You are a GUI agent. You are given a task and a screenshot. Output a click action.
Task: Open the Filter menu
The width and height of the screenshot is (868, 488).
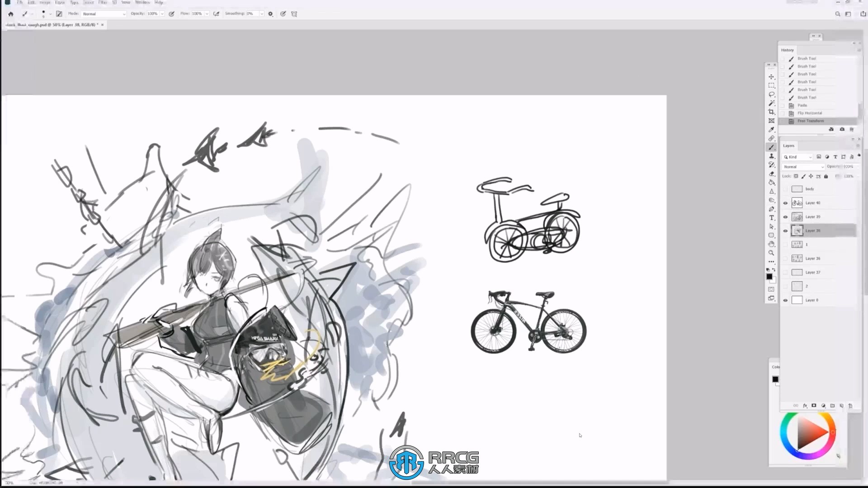(x=103, y=2)
